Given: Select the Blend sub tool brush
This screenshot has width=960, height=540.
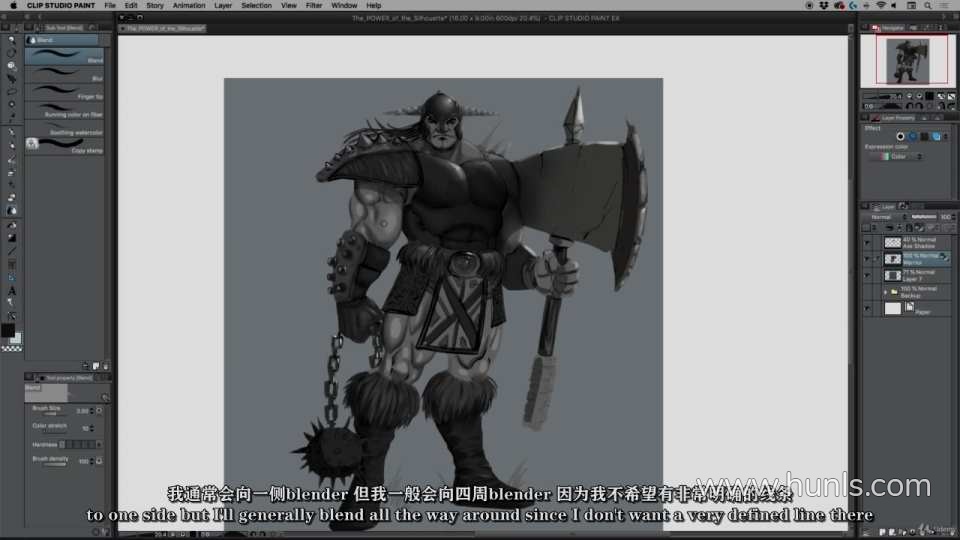Looking at the screenshot, I should [x=64, y=55].
